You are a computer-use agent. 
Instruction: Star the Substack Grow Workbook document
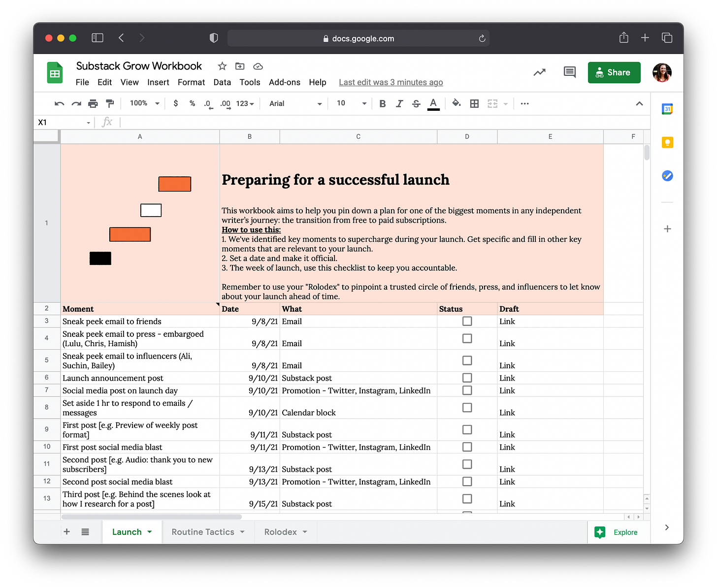(x=222, y=66)
